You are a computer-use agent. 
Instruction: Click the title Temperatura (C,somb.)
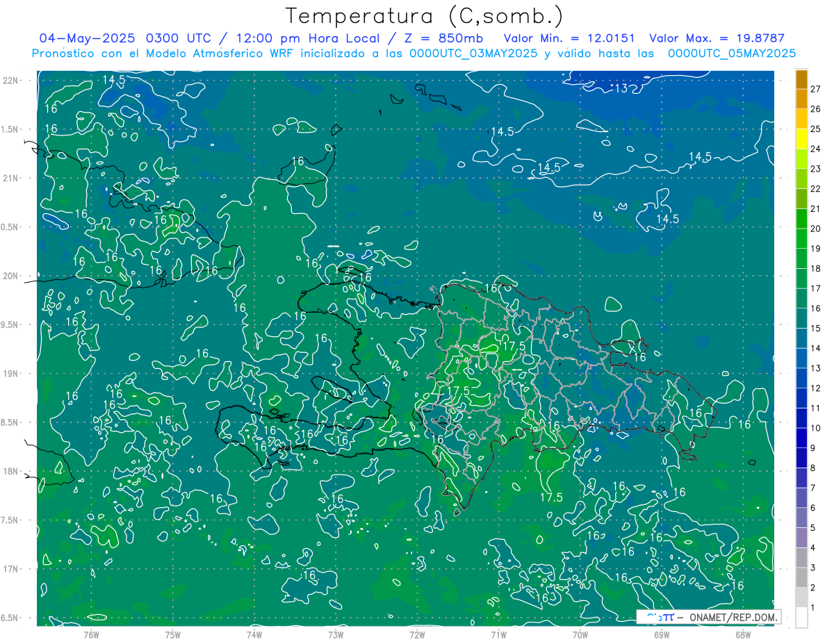click(425, 16)
